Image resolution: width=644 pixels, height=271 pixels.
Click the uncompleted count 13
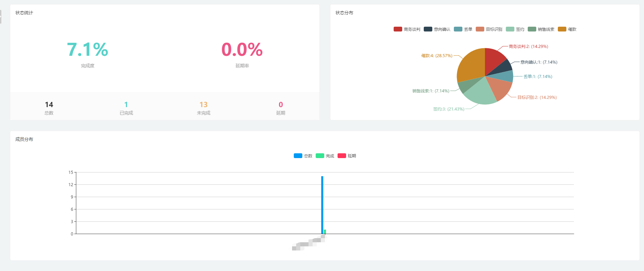pos(203,105)
